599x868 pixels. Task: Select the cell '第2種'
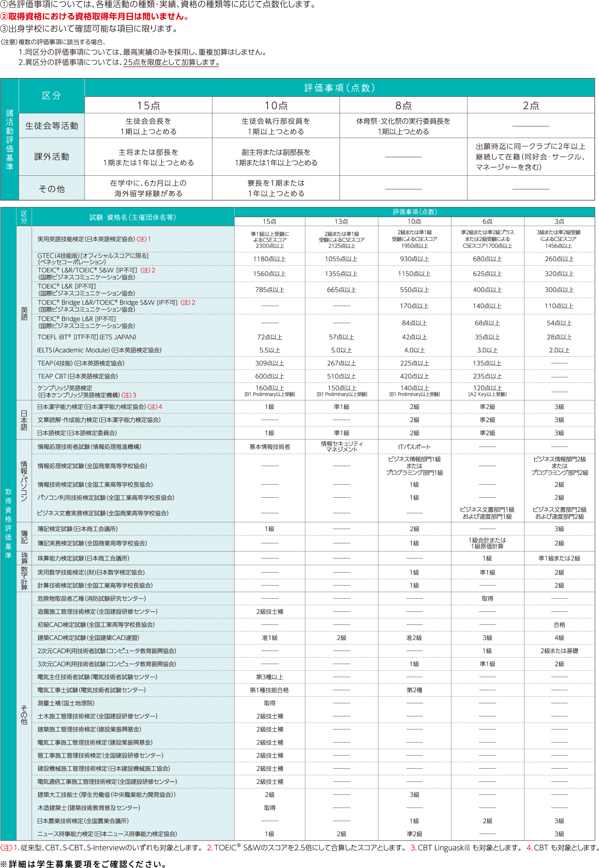[x=414, y=690]
